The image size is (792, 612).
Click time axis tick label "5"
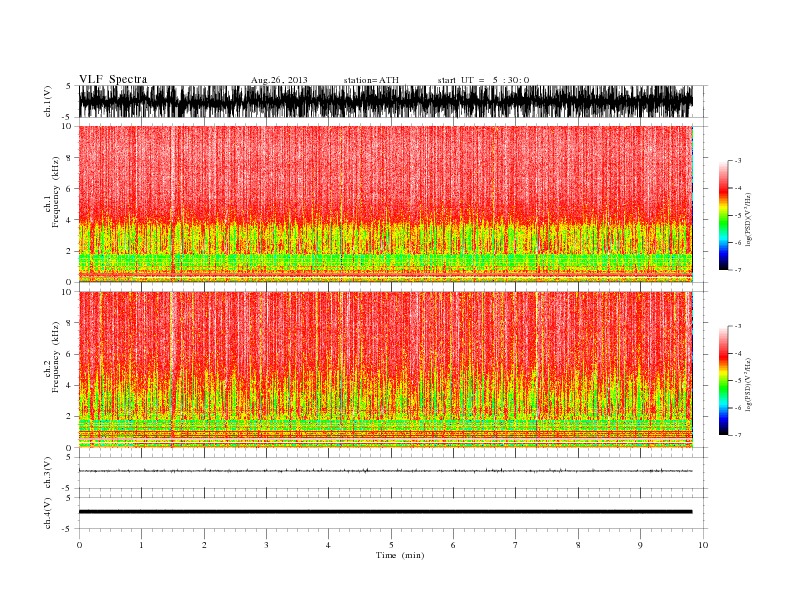click(391, 545)
